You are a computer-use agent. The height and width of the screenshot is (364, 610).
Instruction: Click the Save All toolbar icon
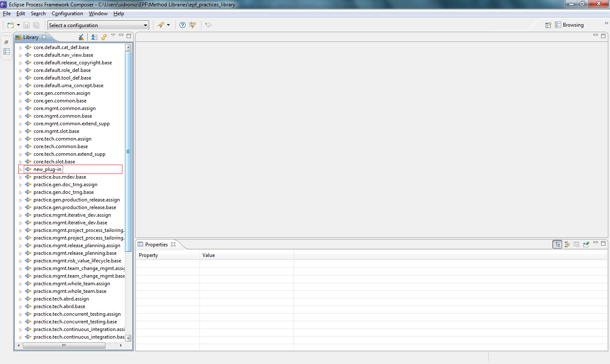36,25
